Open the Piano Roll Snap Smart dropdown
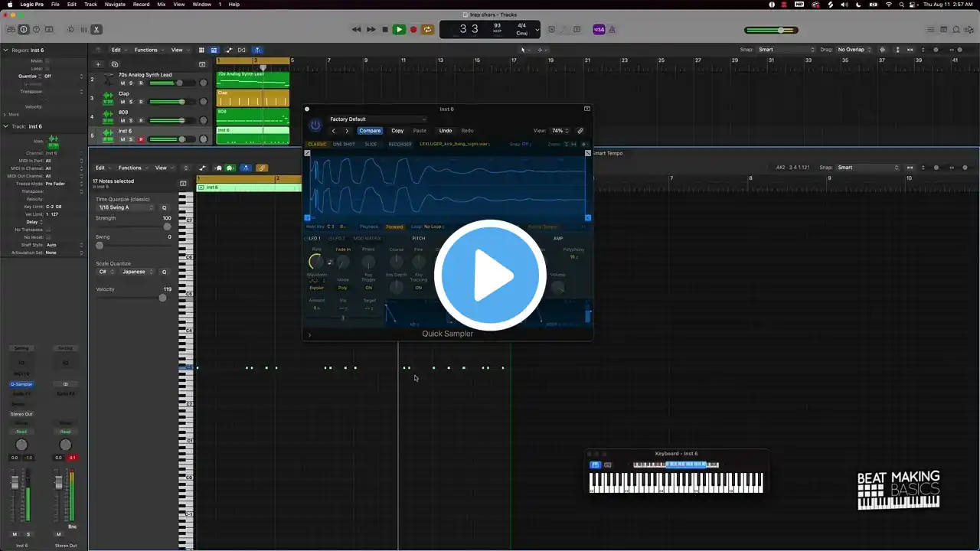This screenshot has width=980, height=551. pos(867,168)
